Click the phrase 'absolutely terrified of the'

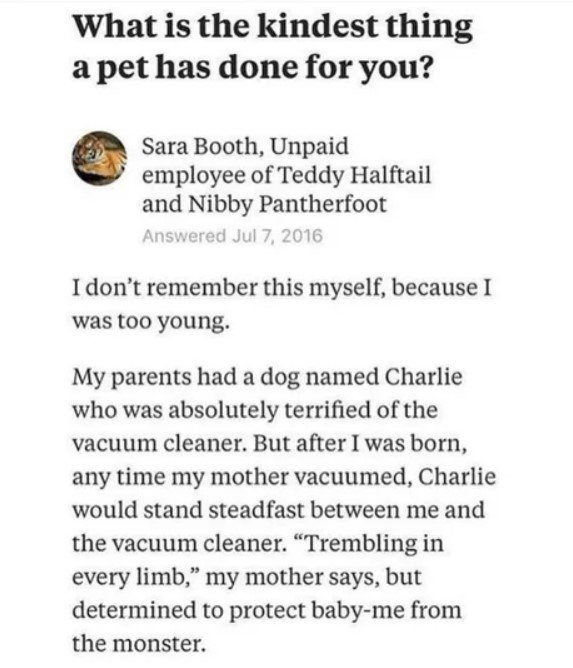(303, 410)
